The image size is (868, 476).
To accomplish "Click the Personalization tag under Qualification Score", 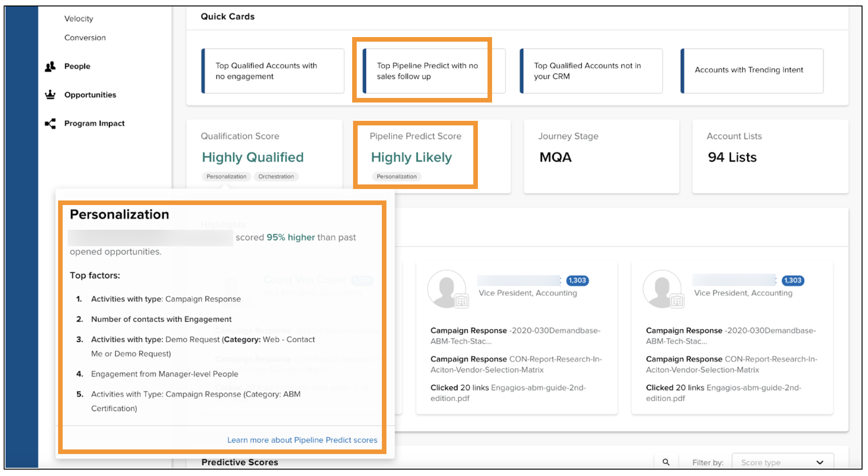I will click(226, 177).
